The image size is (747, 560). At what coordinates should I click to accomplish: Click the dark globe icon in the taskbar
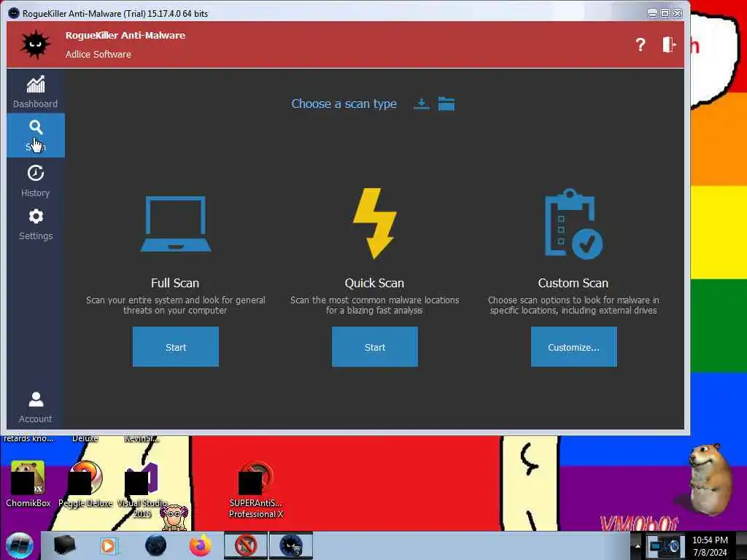pyautogui.click(x=156, y=545)
